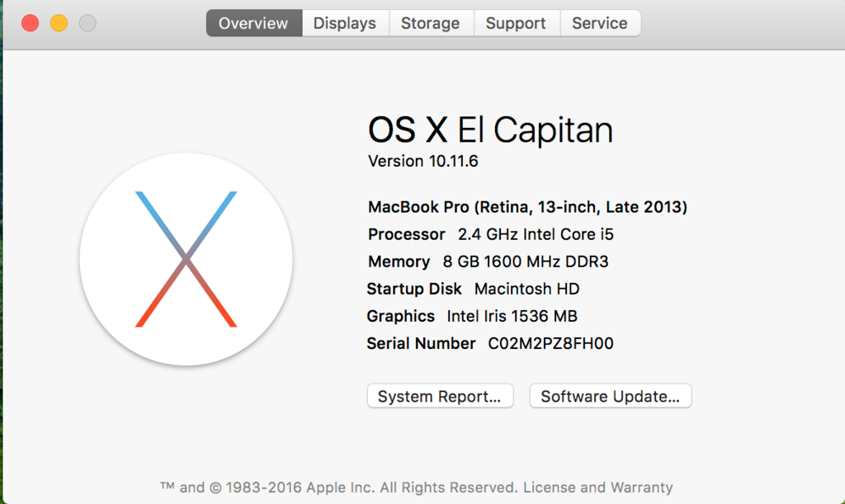Screen dimensions: 845x504
Task: Go to the Service tab
Action: (x=601, y=23)
